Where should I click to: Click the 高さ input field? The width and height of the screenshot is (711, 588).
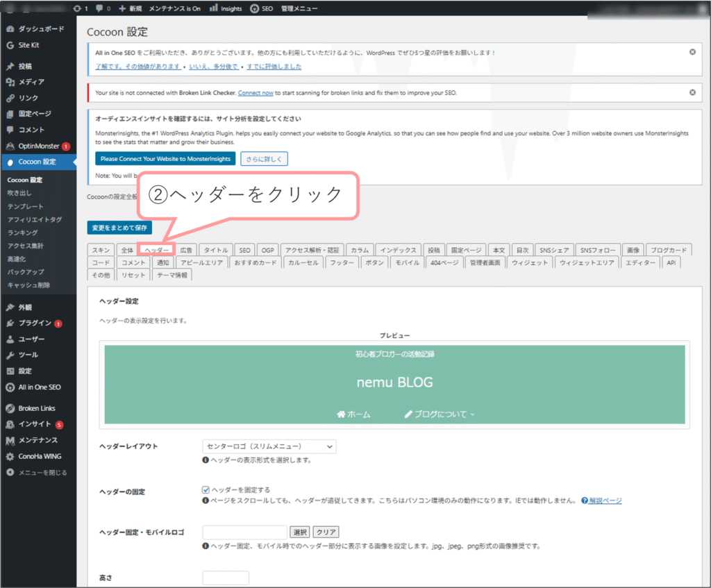226,578
